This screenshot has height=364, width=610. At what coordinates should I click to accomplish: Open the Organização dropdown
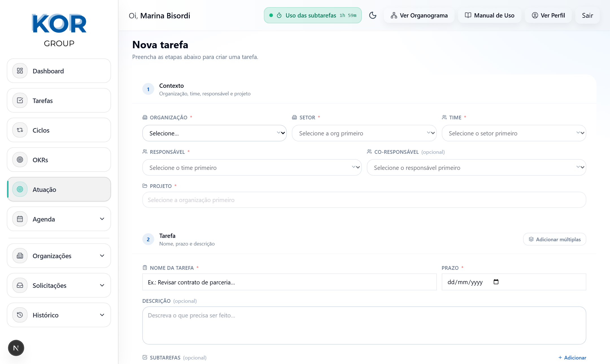[215, 133]
